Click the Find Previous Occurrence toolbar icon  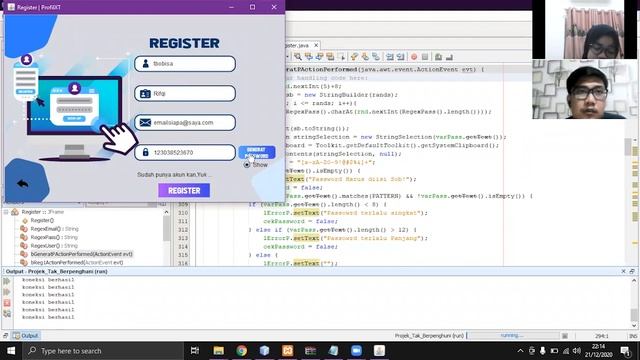pos(309,57)
